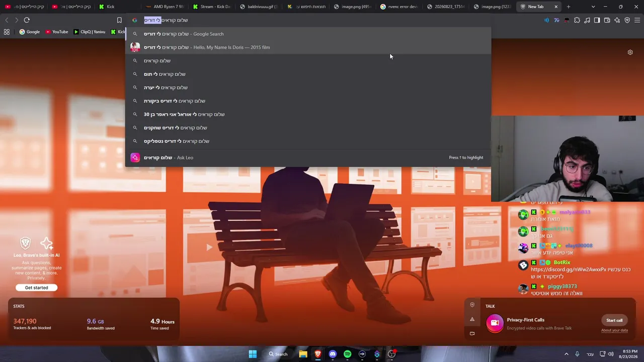Open Leo AI sparkle icon in toolbar
Screen dimensions: 644x362
click(617, 20)
